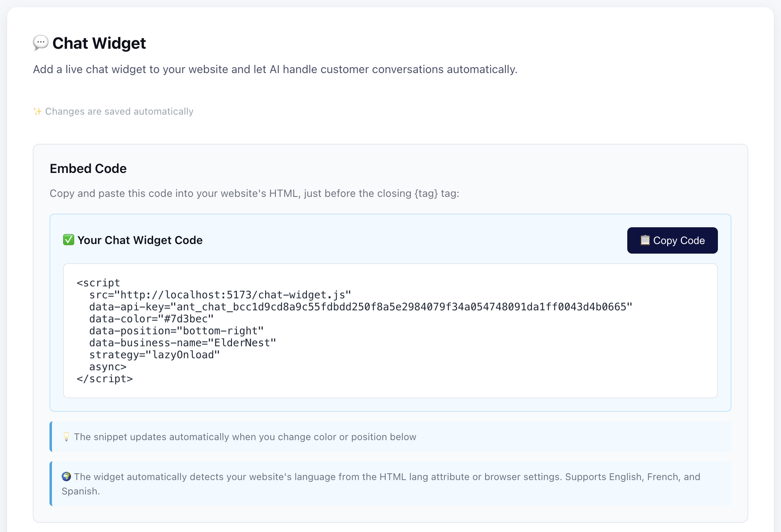The image size is (781, 532).
Task: Click the clipboard icon on the Copy Code button
Action: point(645,240)
